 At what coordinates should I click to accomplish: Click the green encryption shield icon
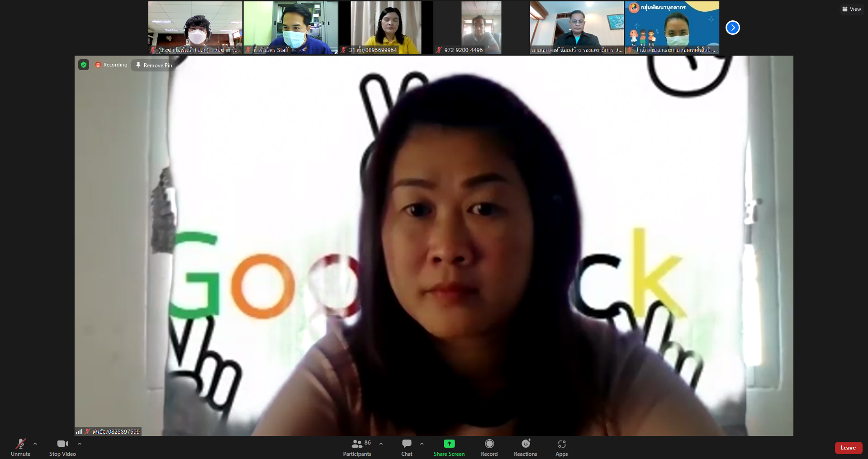click(x=84, y=65)
